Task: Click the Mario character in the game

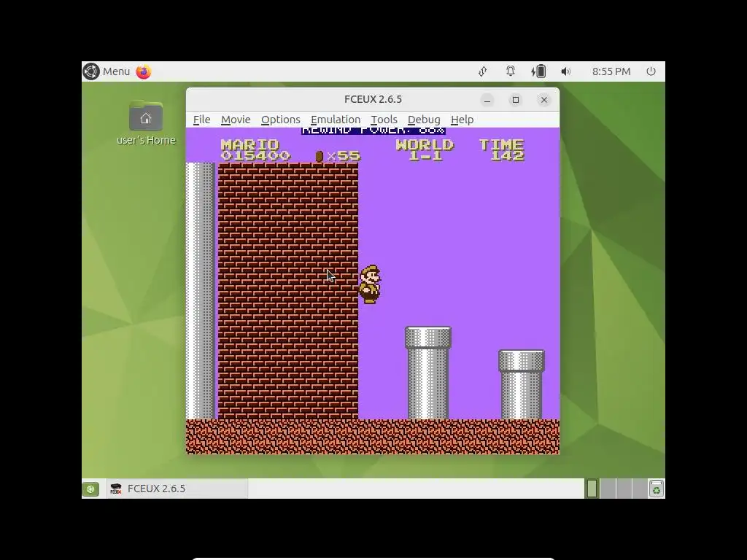Action: point(370,284)
